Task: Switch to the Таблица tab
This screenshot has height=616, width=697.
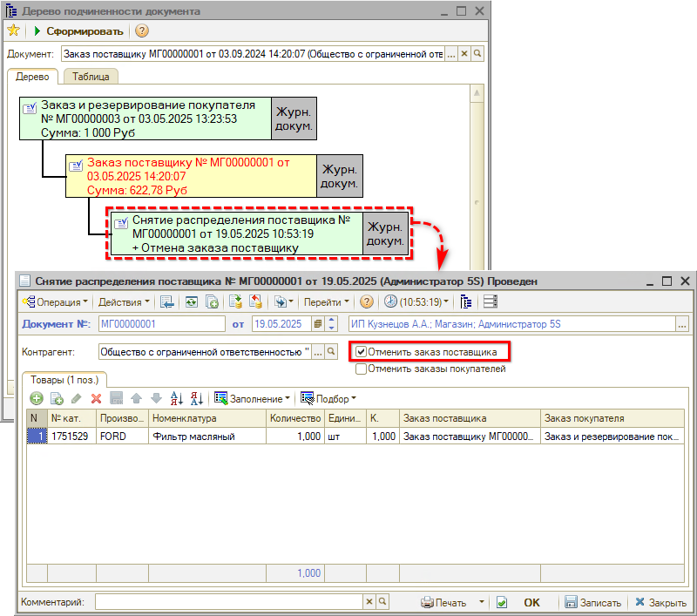Action: [x=91, y=77]
